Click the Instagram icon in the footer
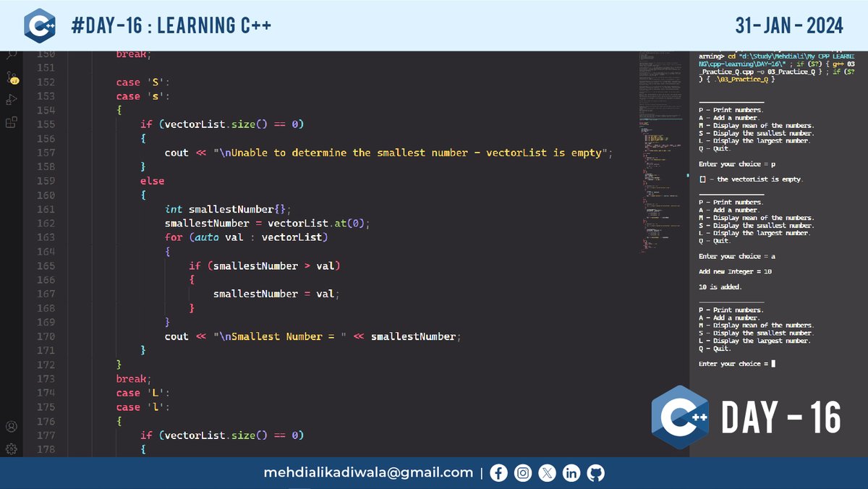The image size is (868, 489). point(522,472)
